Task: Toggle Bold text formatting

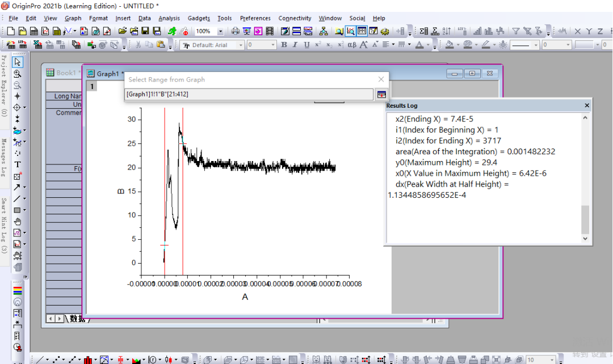Action: point(284,45)
